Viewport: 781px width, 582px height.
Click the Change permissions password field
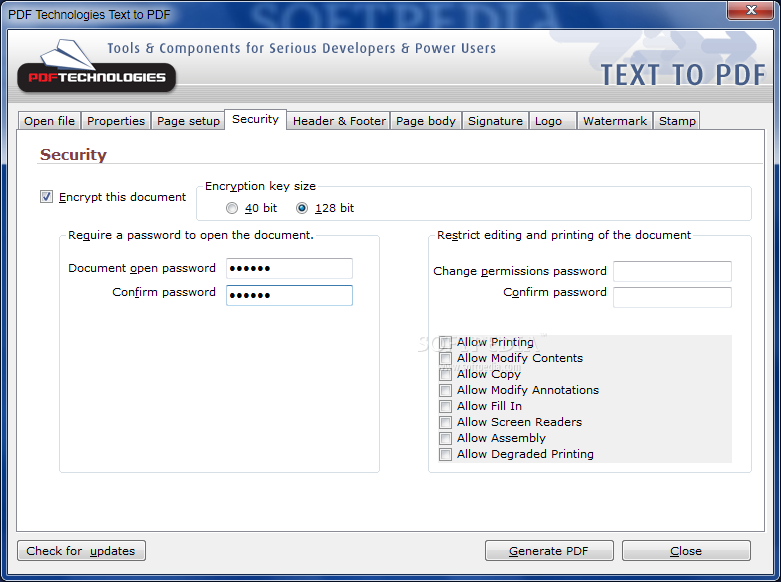[672, 272]
